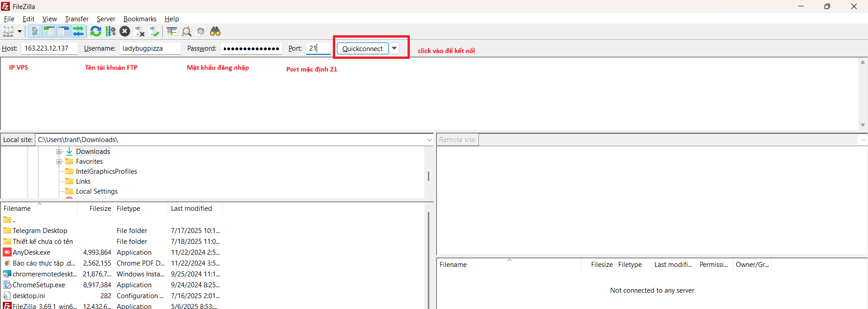The width and height of the screenshot is (868, 309).
Task: Open the Bookmarks menu
Action: tap(140, 19)
